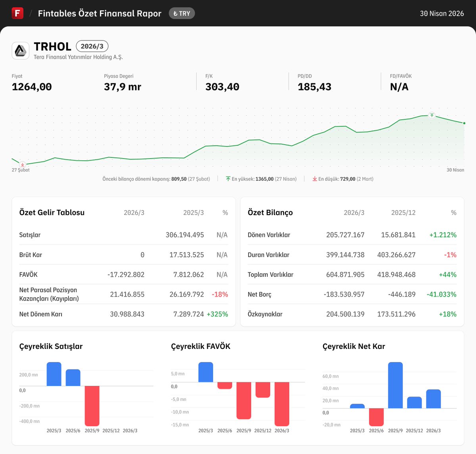This screenshot has height=454, width=476.
Task: Click the blue 2025/3 bar in Çeyreklik FAVÖK
Action: [x=205, y=372]
